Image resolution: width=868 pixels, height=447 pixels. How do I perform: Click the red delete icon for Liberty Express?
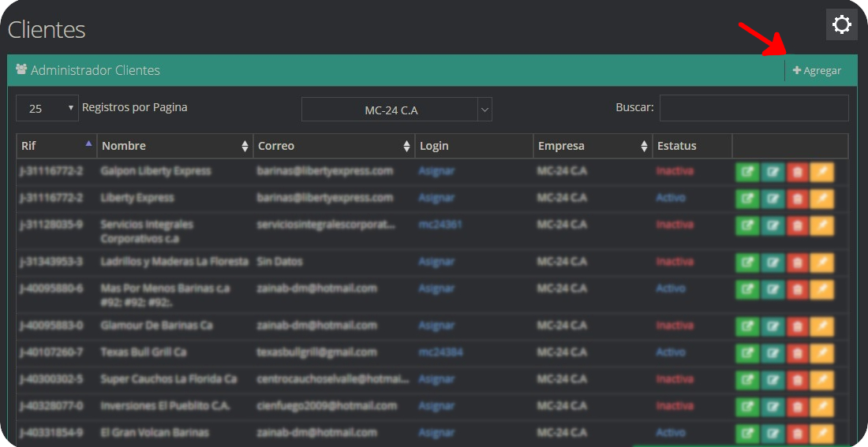[797, 198]
